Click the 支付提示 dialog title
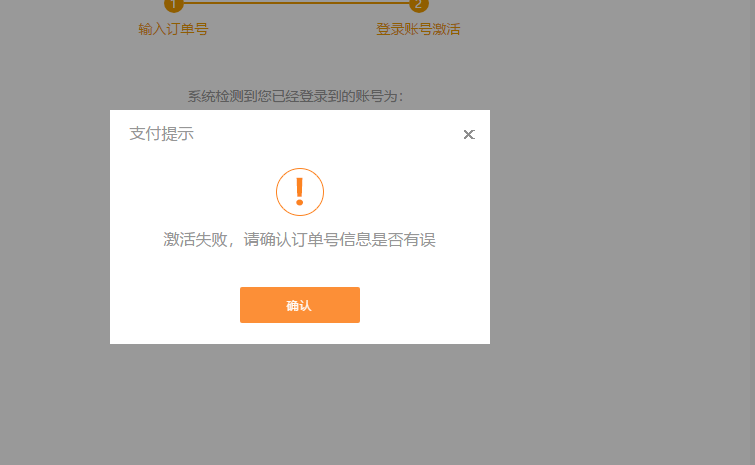755x465 pixels. pyautogui.click(x=161, y=134)
